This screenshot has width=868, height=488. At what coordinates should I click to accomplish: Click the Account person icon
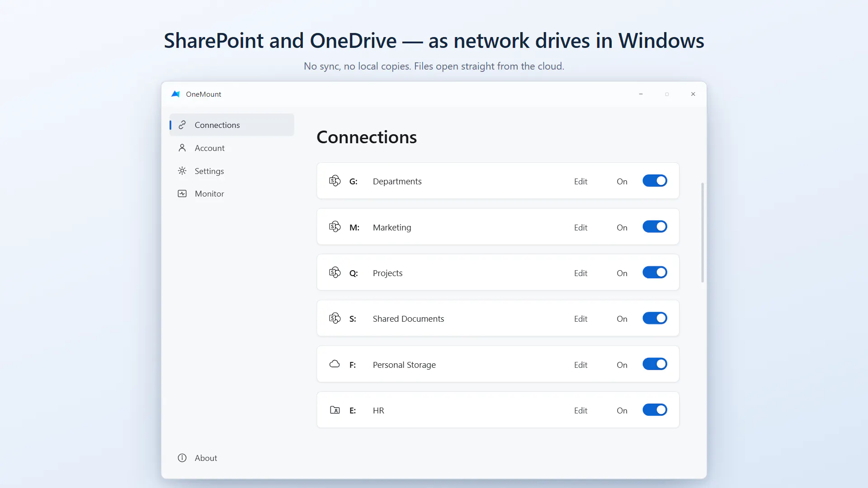coord(182,148)
